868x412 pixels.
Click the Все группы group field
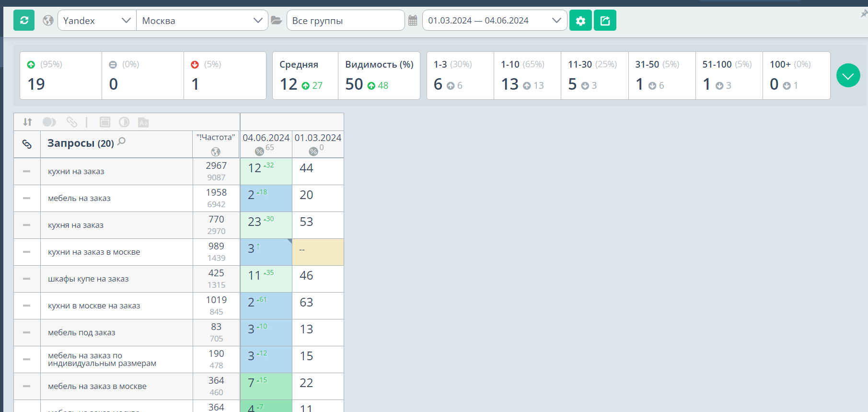click(x=346, y=20)
